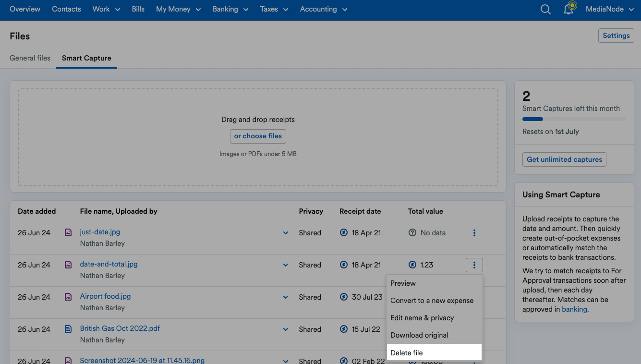The height and width of the screenshot is (364, 641).
Task: Click the Get unlimited captures button
Action: pyautogui.click(x=564, y=159)
